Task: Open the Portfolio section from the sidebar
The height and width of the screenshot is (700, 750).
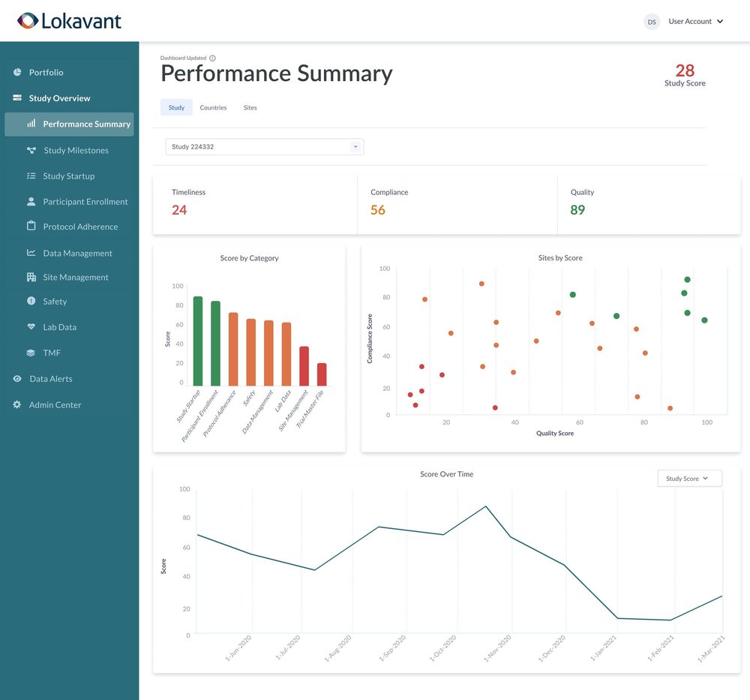Action: pos(45,72)
